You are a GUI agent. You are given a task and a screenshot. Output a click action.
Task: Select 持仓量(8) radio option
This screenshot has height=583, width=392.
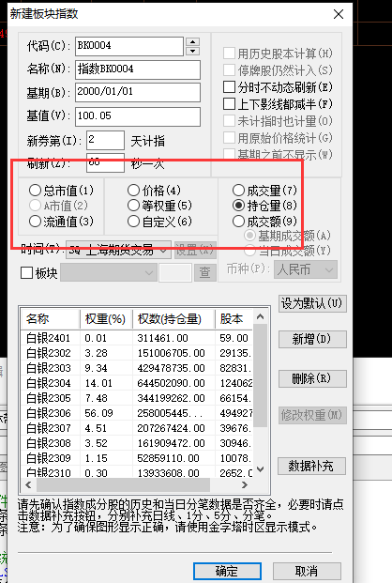(238, 206)
